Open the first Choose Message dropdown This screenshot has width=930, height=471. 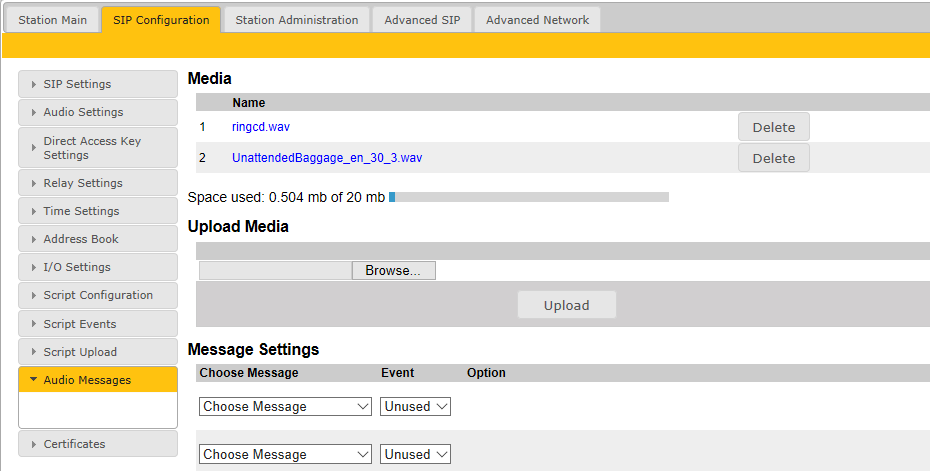[285, 407]
